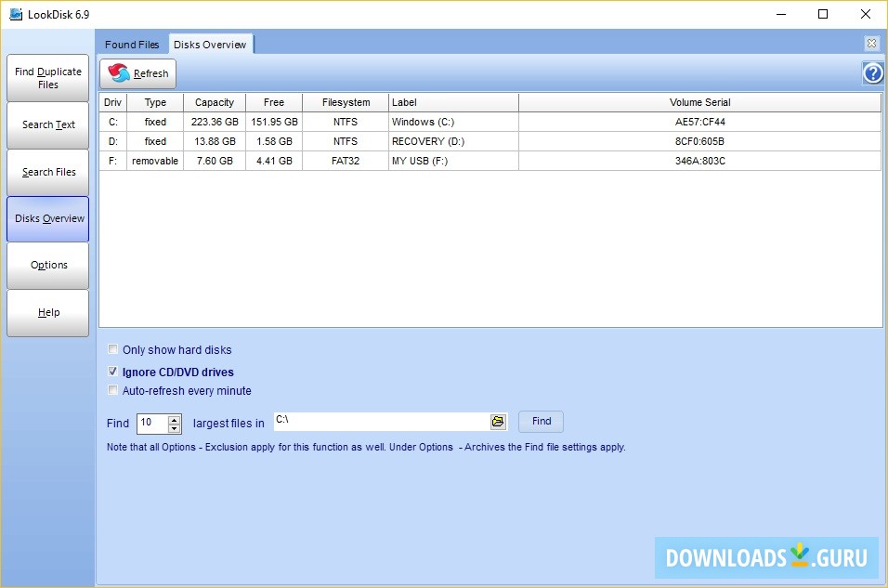Select the removable drive F: row
The image size is (888, 588).
tap(279, 161)
